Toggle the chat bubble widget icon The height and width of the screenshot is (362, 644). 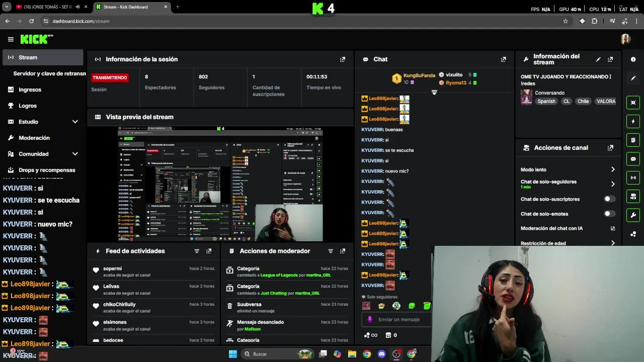coord(633,159)
